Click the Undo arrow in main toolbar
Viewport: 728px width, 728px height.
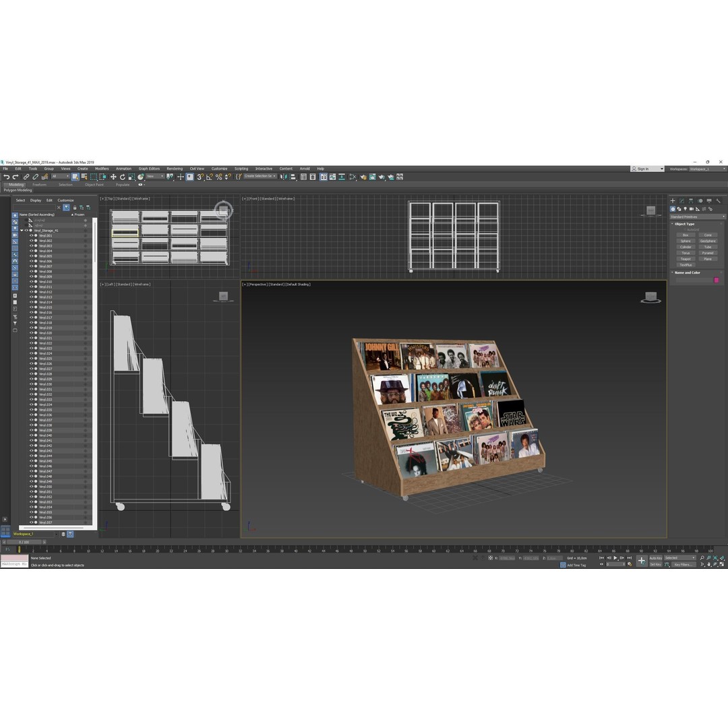pos(6,177)
